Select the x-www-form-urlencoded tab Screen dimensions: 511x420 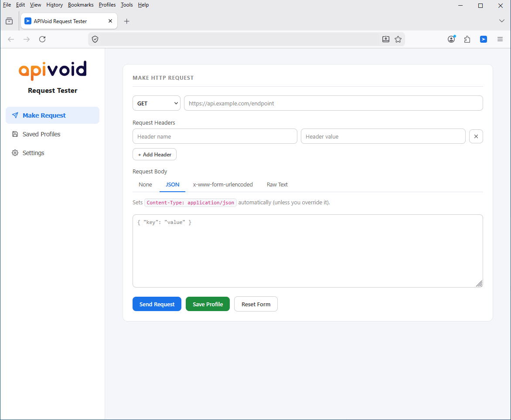coord(223,185)
